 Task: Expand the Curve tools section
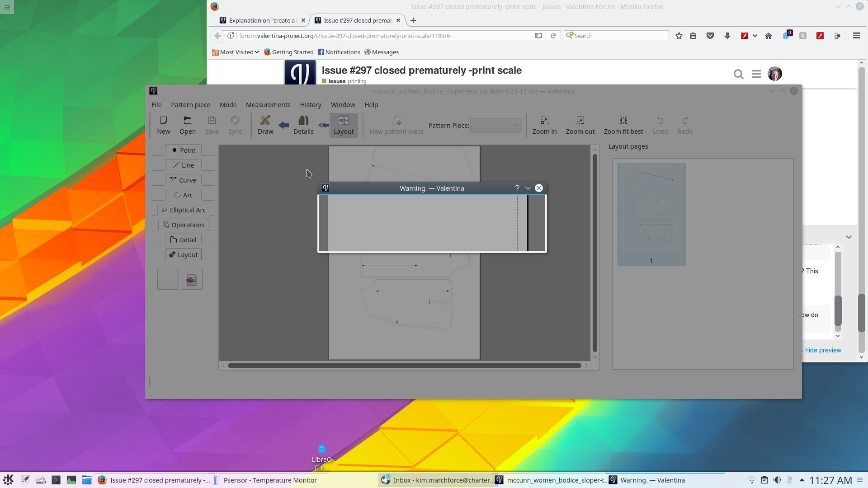[x=184, y=180]
